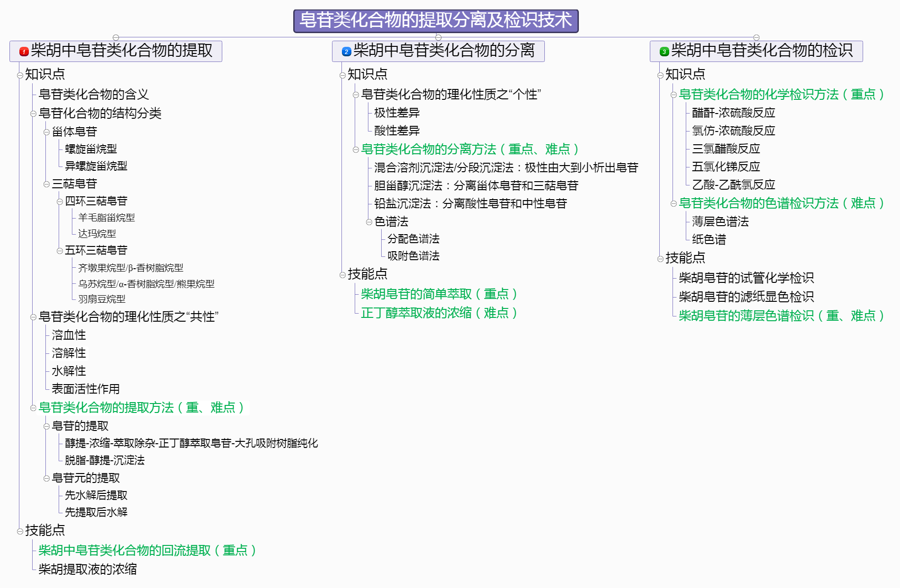Image resolution: width=900 pixels, height=588 pixels.
Task: Collapse the 皂苷的提取 node
Action: tap(46, 426)
